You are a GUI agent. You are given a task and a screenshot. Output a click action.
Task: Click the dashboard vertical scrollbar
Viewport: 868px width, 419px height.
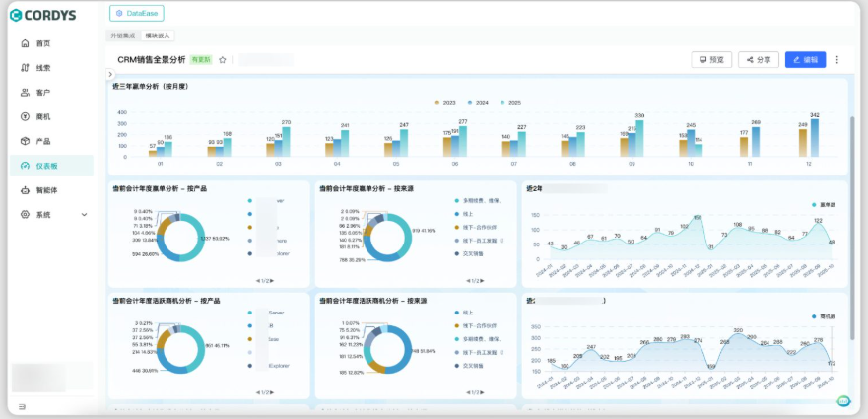(852, 227)
